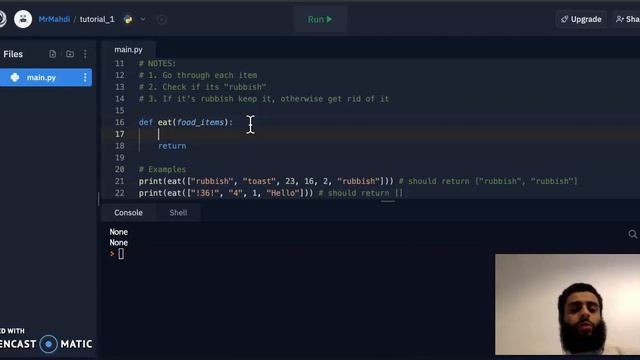The width and height of the screenshot is (640, 360).
Task: Add a new folder in Files panel
Action: click(x=70, y=54)
